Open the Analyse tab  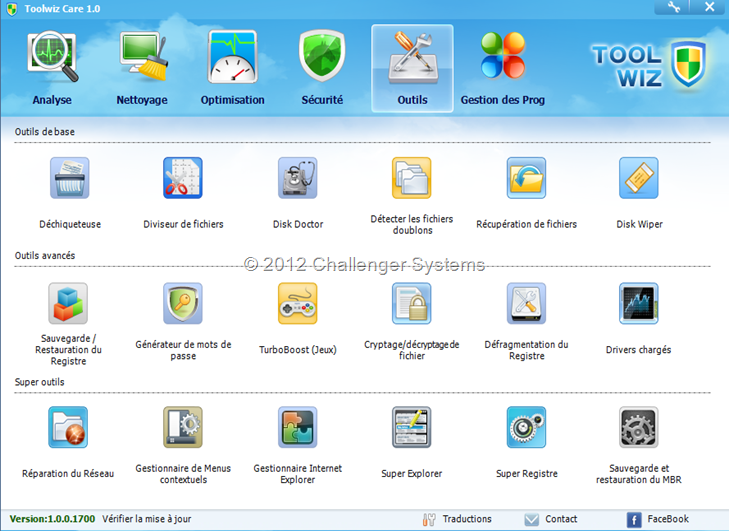(52, 68)
